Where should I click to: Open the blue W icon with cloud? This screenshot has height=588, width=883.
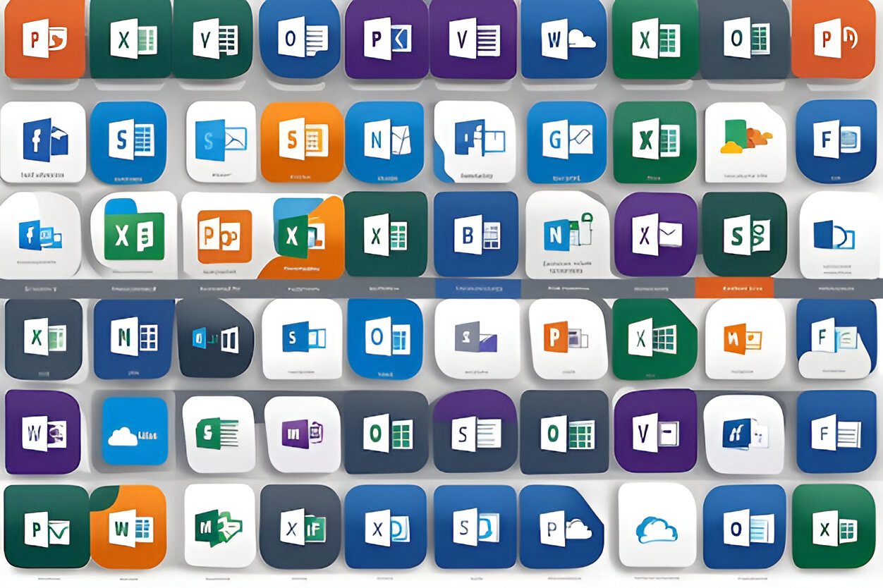pos(564,38)
